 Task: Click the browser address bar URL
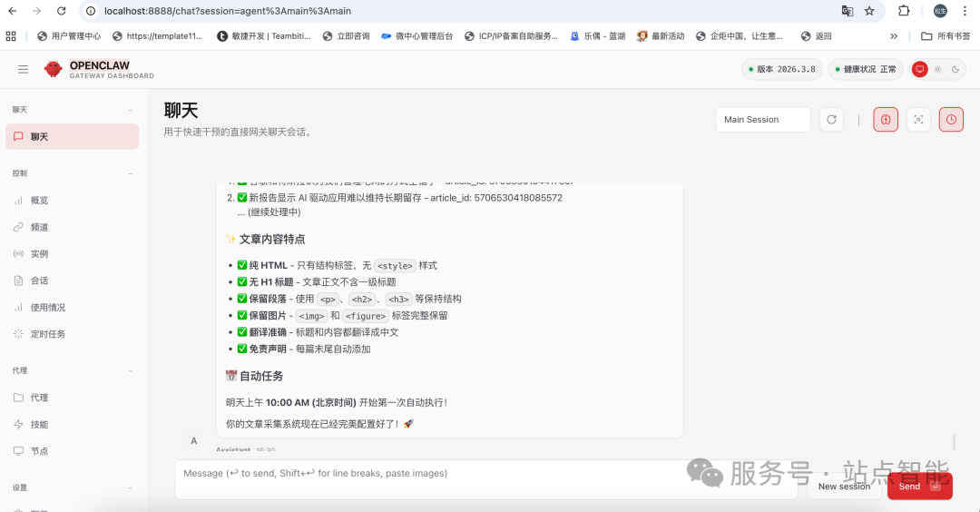pos(228,11)
